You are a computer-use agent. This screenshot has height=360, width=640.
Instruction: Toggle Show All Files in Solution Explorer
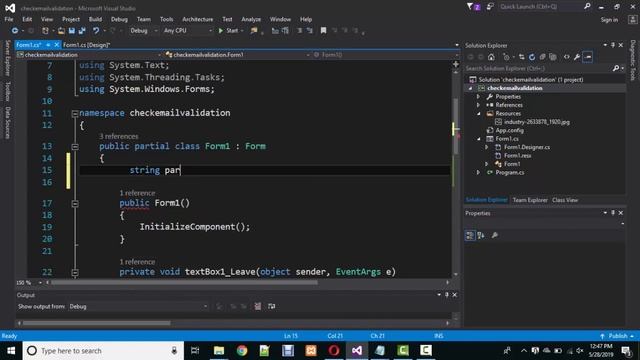pyautogui.click(x=553, y=57)
